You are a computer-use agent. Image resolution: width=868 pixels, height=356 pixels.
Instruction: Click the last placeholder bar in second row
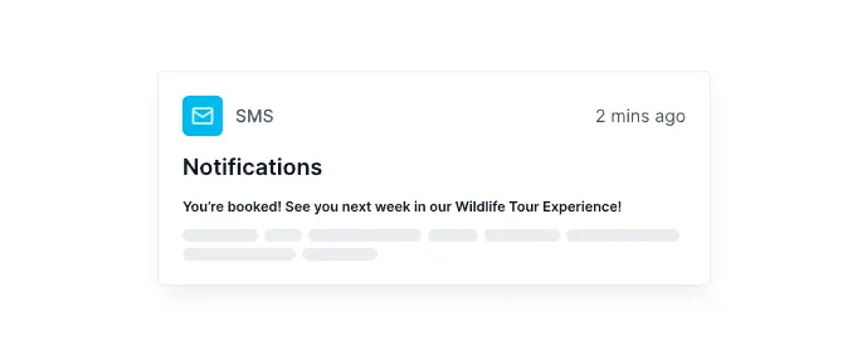pos(340,254)
